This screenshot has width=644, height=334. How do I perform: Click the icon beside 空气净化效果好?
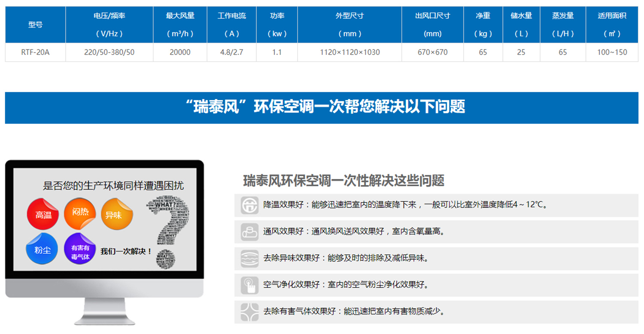click(249, 285)
